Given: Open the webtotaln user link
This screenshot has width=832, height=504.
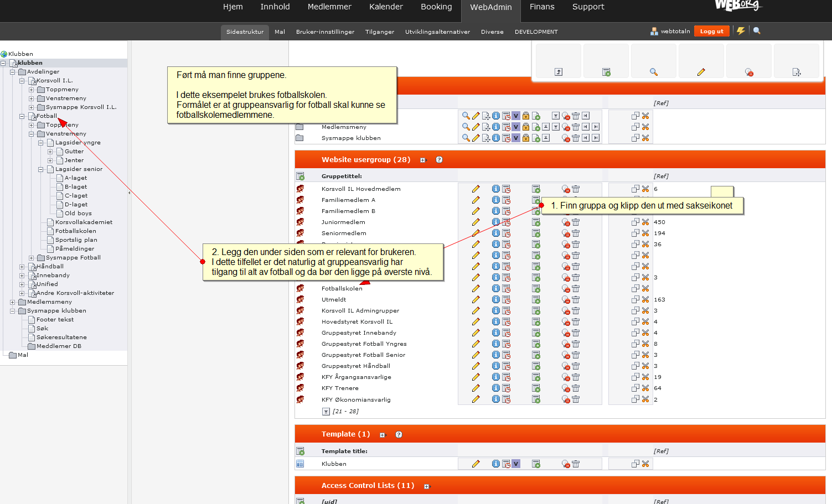Looking at the screenshot, I should tap(675, 32).
